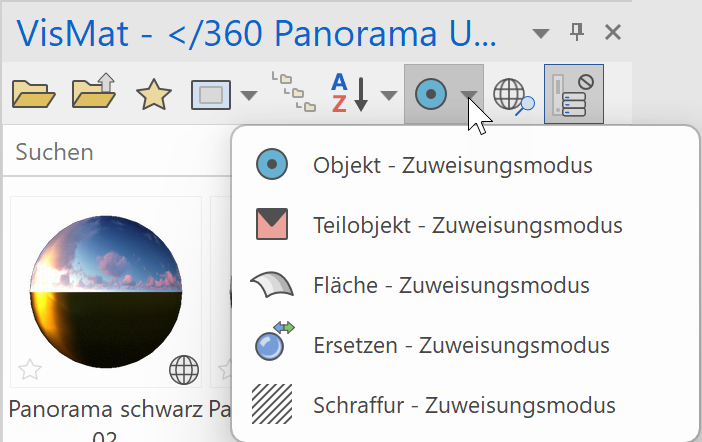702x442 pixels.
Task: Select Ersetzen - Zuweisungsmodus option
Action: [x=461, y=346]
